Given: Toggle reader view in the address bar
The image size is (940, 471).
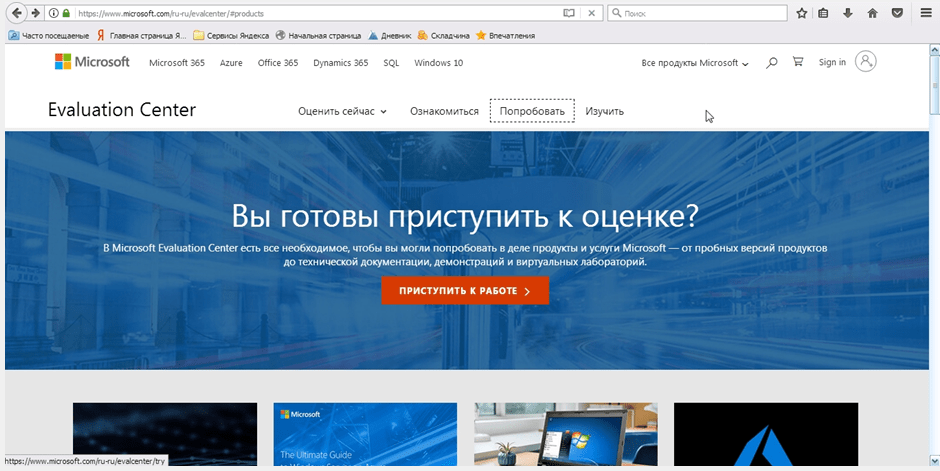Looking at the screenshot, I should click(569, 14).
